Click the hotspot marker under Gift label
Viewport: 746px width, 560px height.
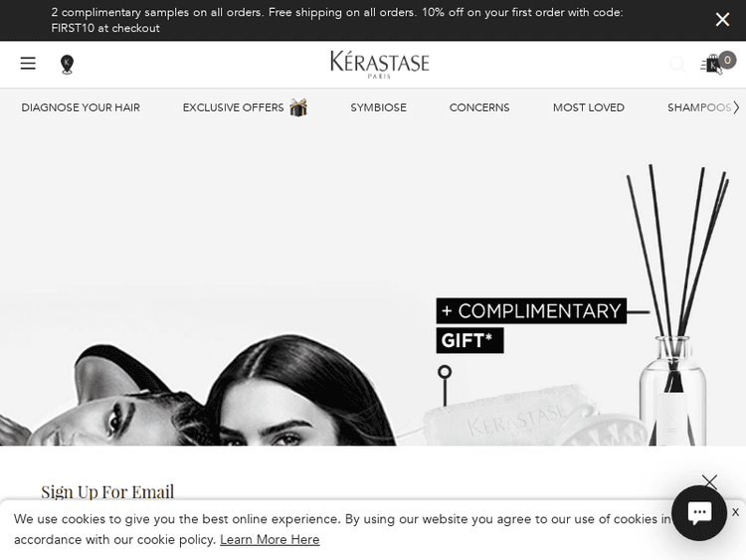445,372
